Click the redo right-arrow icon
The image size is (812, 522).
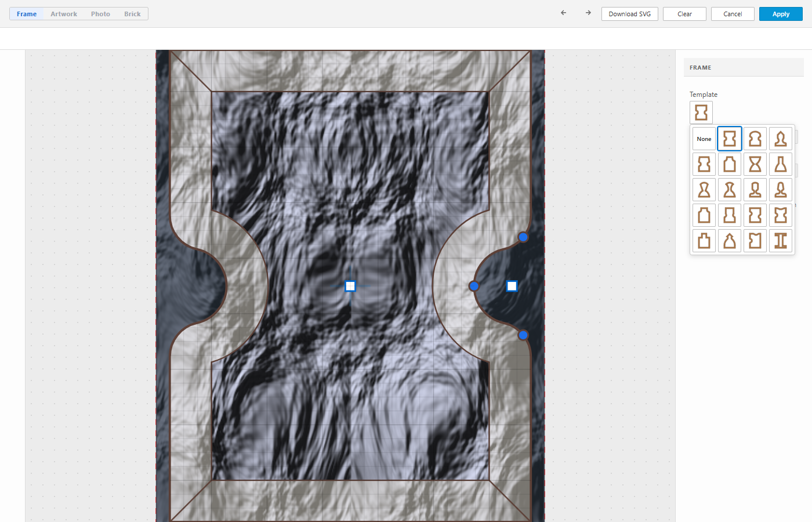[x=588, y=13]
